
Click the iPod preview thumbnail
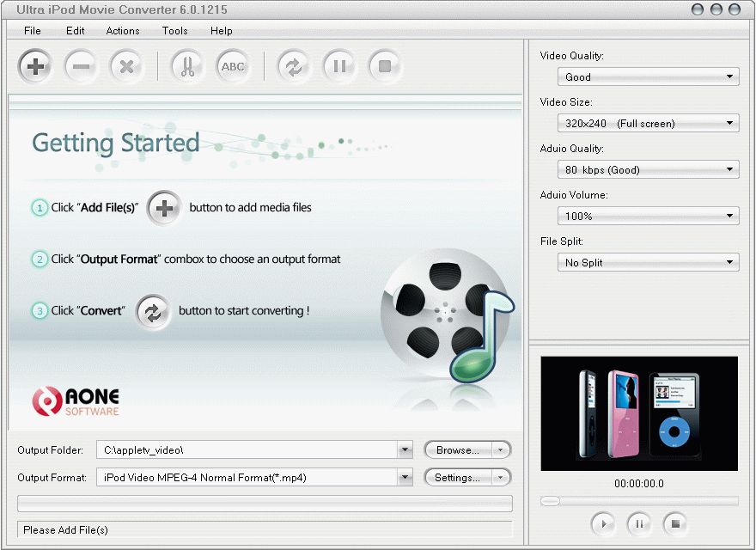point(639,413)
